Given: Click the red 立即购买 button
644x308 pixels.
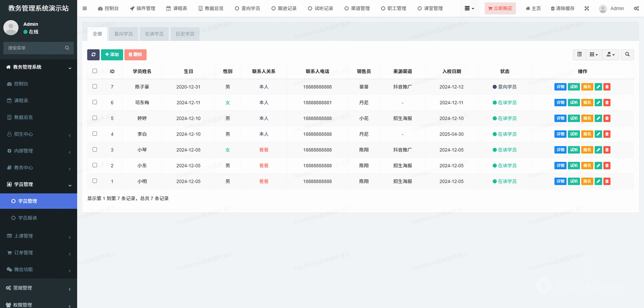Looking at the screenshot, I should 500,9.
